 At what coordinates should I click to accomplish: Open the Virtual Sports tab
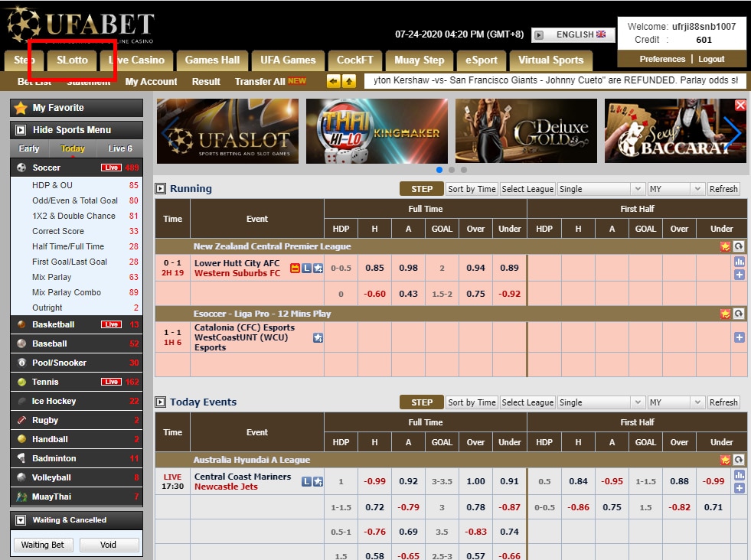[550, 60]
